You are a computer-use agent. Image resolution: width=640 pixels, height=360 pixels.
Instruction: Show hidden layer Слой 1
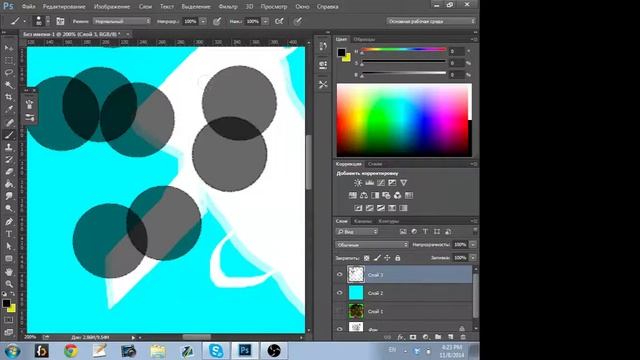(x=340, y=311)
